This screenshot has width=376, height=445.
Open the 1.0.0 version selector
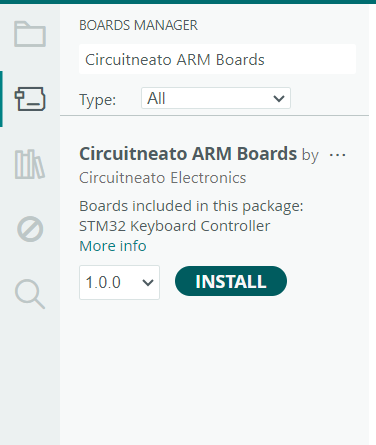coord(119,282)
